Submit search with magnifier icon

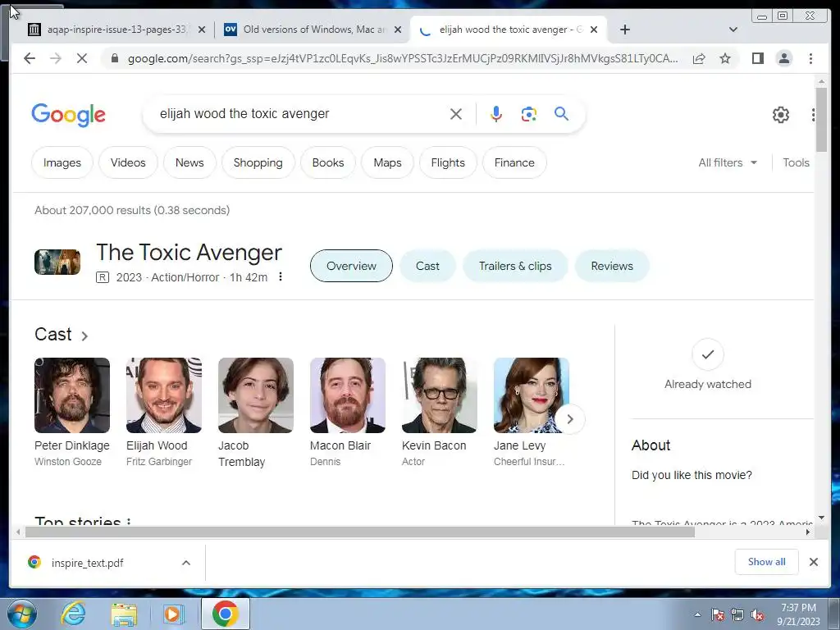point(561,114)
